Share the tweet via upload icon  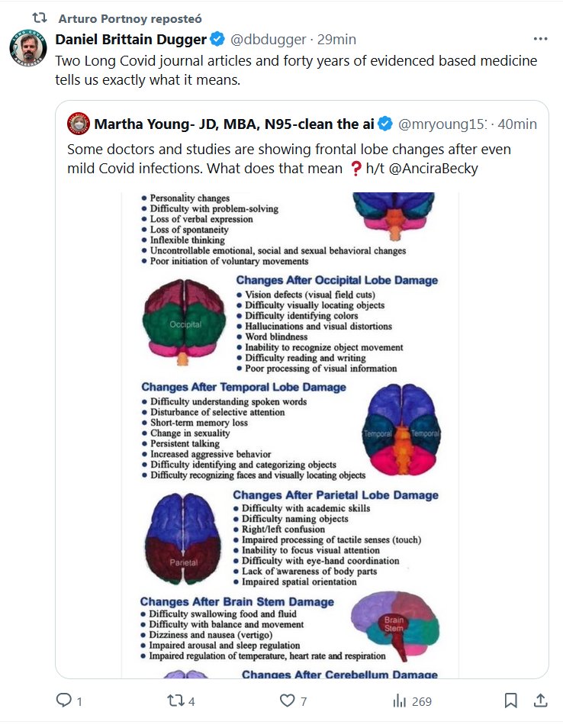pyautogui.click(x=540, y=701)
